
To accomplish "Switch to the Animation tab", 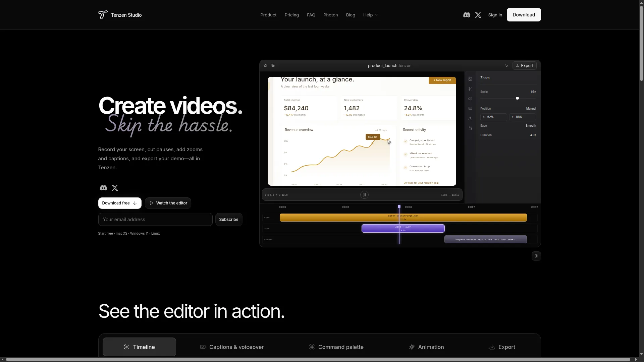I will coord(426,347).
